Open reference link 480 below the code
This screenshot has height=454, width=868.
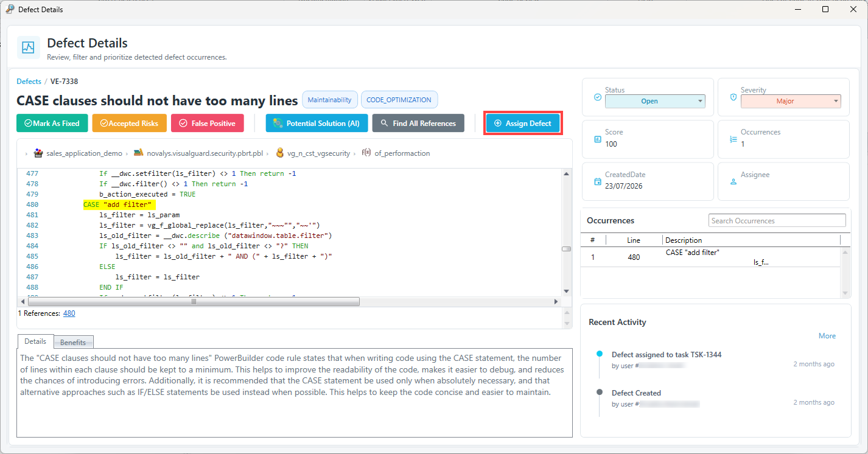click(x=69, y=313)
